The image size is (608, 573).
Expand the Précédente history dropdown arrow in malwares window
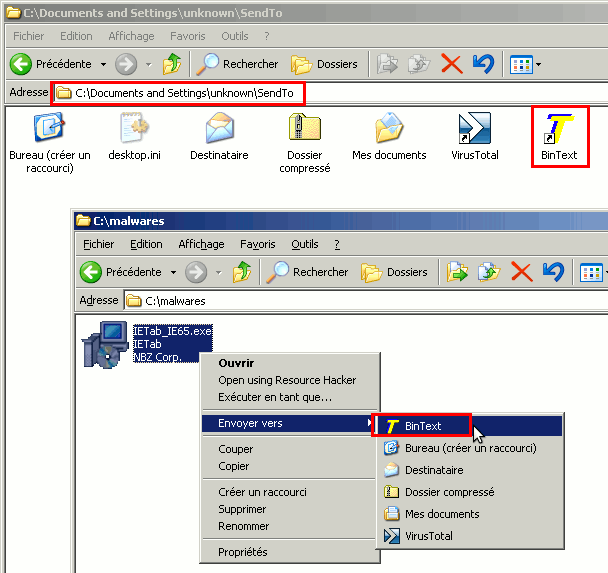(x=173, y=272)
